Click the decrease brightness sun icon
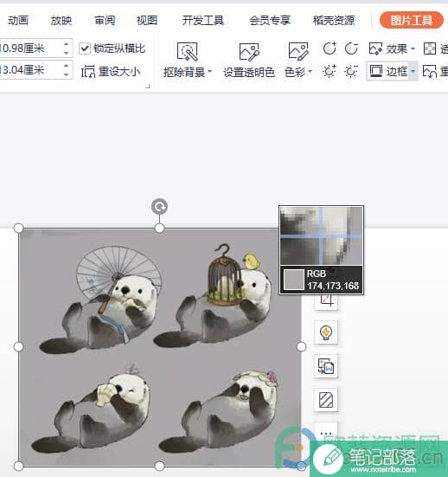Screen dimensions: 448x477 351,71
